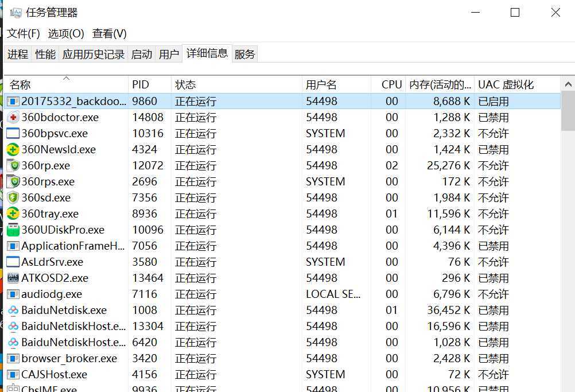Click the 360sd.exe process name
Screen dimensions: 575x392
coord(46,197)
